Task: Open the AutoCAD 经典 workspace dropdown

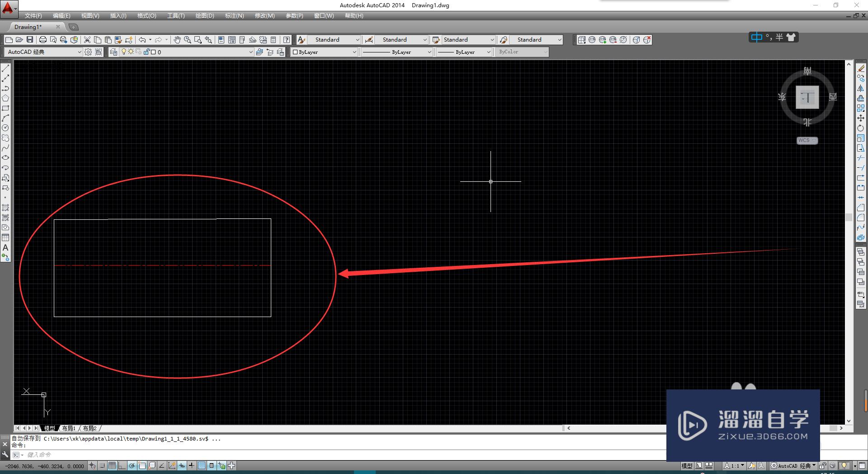Action: pyautogui.click(x=79, y=52)
